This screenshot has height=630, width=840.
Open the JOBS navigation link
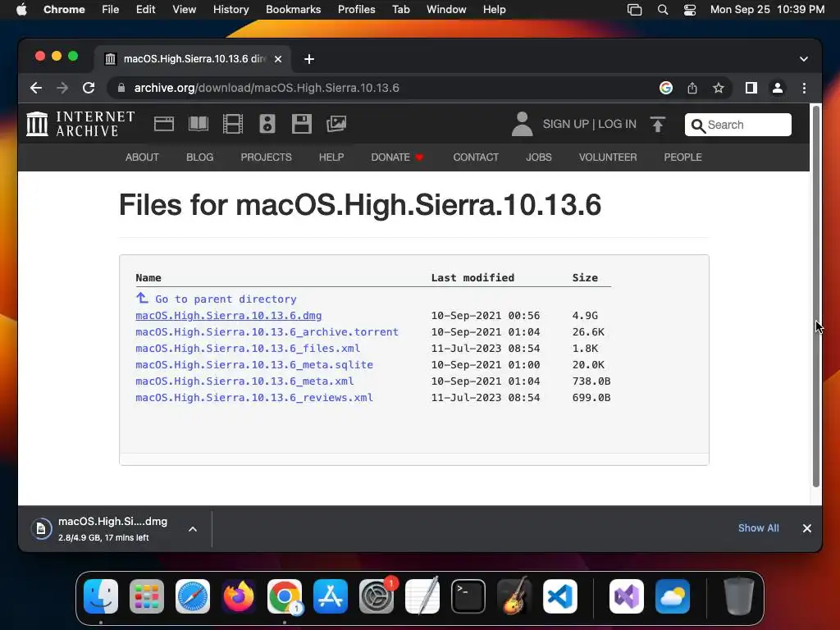pyautogui.click(x=539, y=157)
